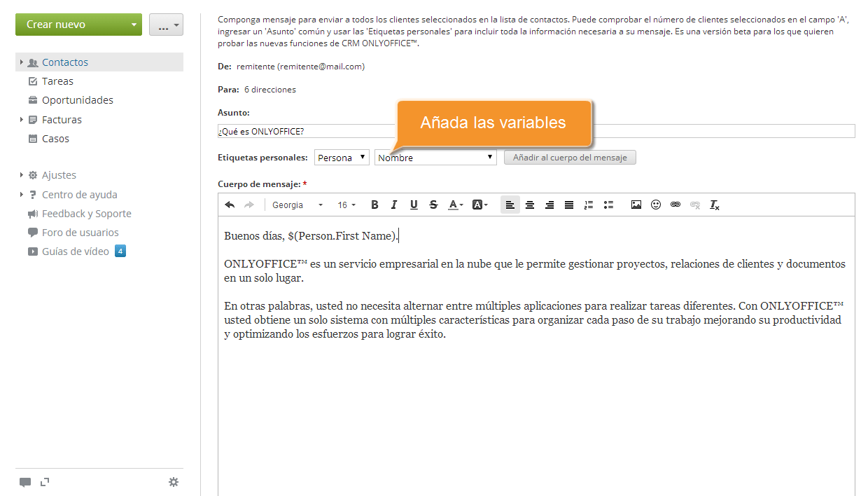Click the '$(Person.First Name)' variable in message

[x=342, y=236]
